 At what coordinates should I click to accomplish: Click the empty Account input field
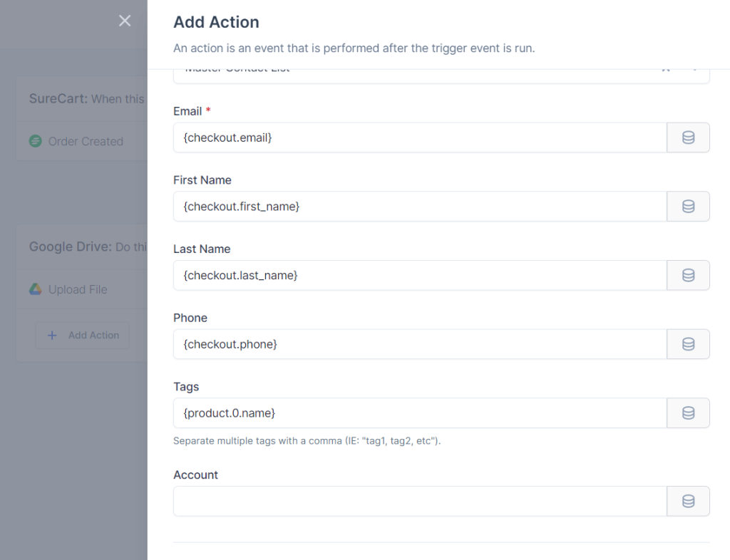click(420, 501)
